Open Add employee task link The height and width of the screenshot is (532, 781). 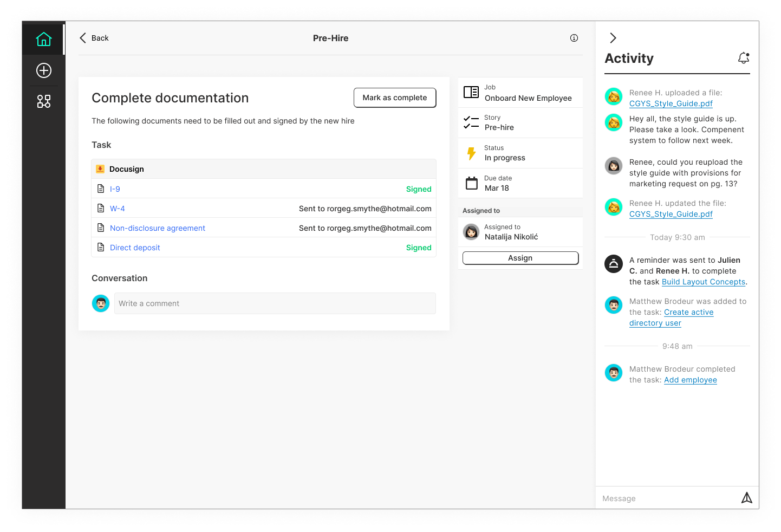[x=691, y=380]
